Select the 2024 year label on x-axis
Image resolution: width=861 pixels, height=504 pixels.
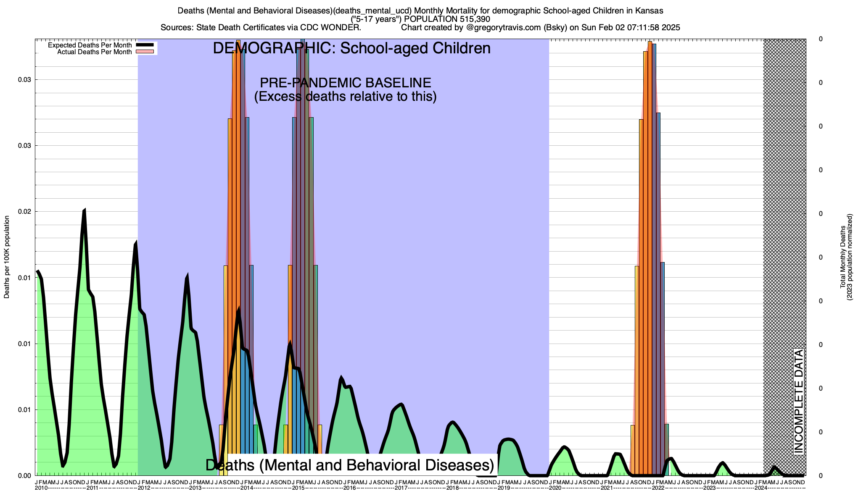761,488
